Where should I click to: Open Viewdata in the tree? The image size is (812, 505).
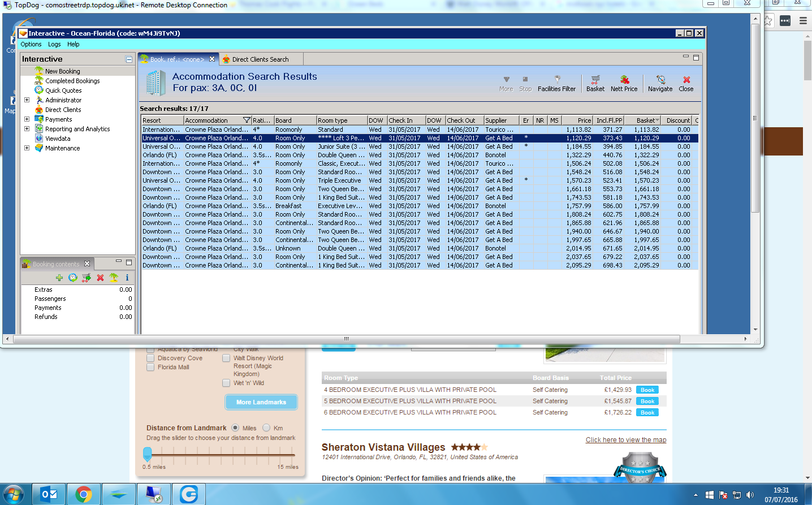(58, 139)
